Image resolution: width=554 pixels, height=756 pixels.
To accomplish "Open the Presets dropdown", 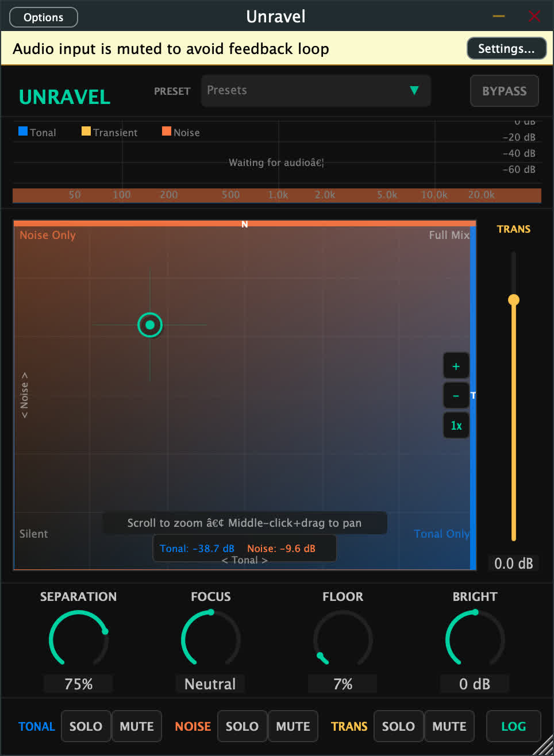I will coord(316,91).
